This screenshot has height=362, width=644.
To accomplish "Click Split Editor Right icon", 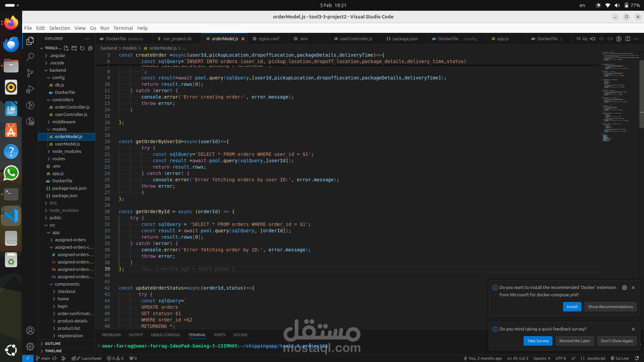I will pos(628,39).
